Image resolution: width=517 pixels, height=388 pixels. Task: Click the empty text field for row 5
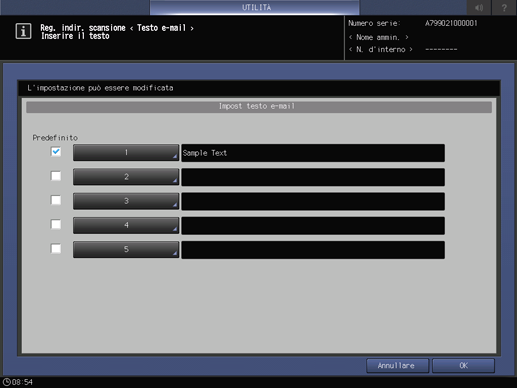click(x=313, y=250)
